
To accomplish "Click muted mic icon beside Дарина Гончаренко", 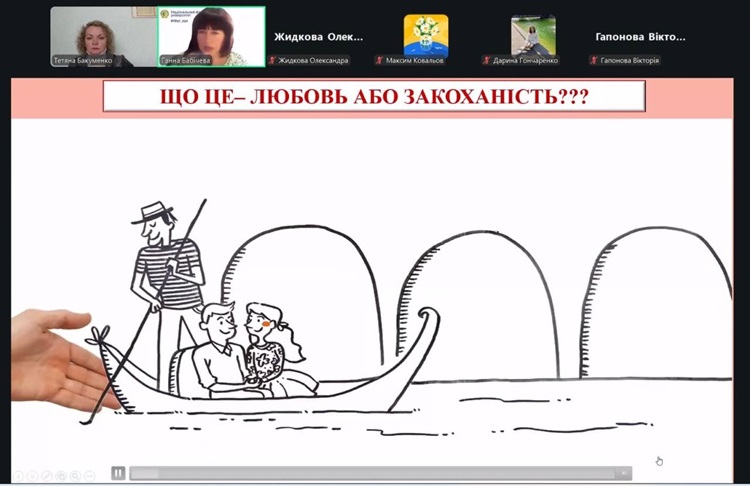I will tap(488, 60).
